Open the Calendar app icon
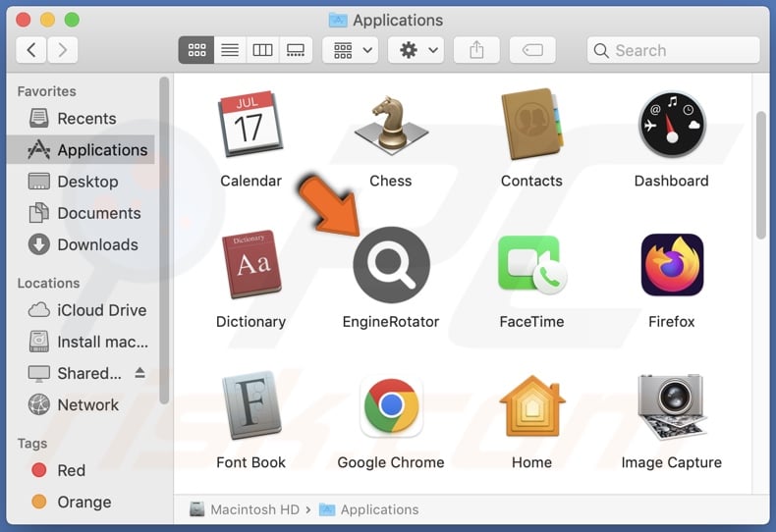Screen dimensions: 776x532 click(x=250, y=124)
